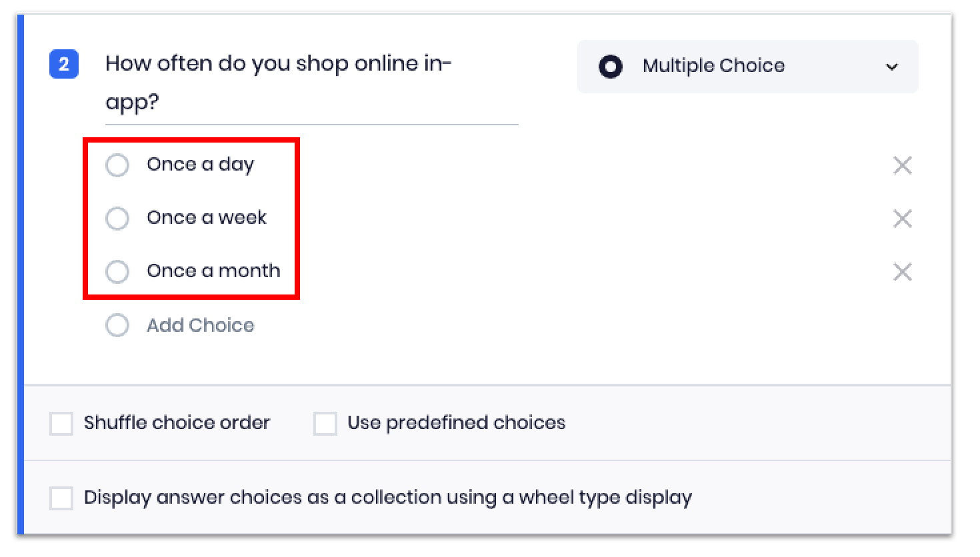Click the dropdown chevron arrow
The image size is (980, 557).
tap(891, 67)
